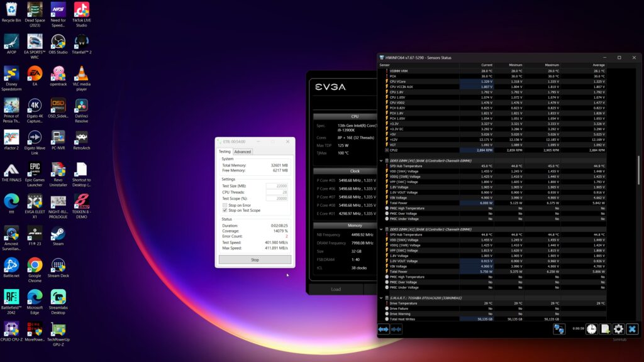The height and width of the screenshot is (362, 644).
Task: Collapse the DDR5 DIMM [#0] sensor group
Action: (381, 160)
